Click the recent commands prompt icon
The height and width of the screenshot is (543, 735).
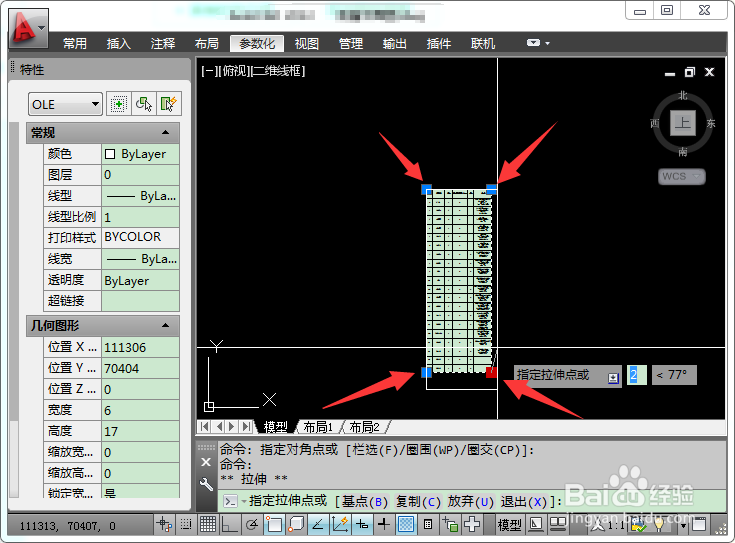(x=231, y=502)
